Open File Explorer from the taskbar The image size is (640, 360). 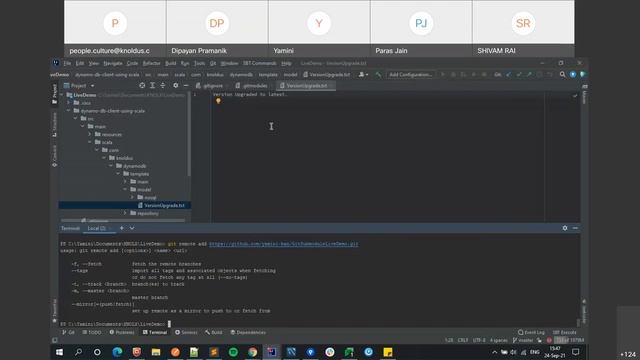156,352
